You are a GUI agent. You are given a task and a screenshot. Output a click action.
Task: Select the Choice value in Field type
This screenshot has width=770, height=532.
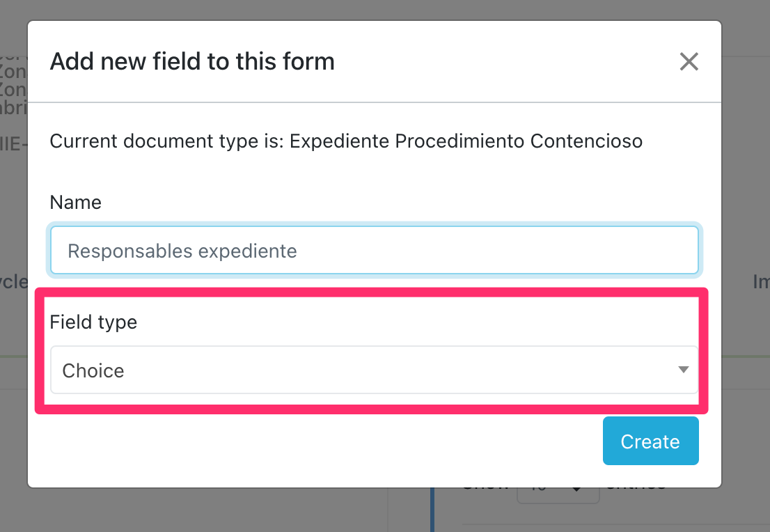click(x=375, y=370)
